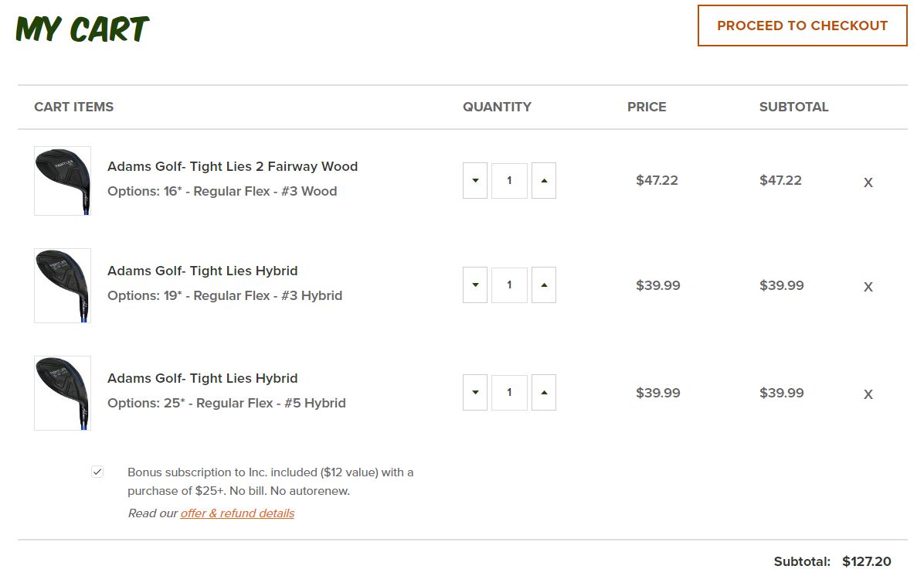Decrease quantity of the #5 Hybrid
The height and width of the screenshot is (583, 924).
click(x=475, y=392)
